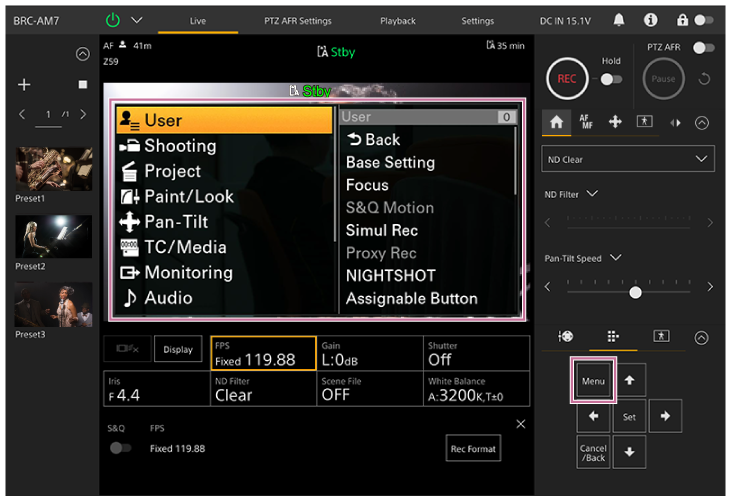Enable the PTZ AFR switch
730x500 pixels.
coord(704,47)
